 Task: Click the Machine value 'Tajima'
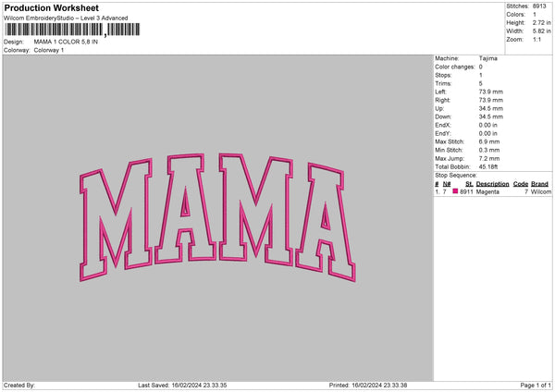pyautogui.click(x=488, y=58)
